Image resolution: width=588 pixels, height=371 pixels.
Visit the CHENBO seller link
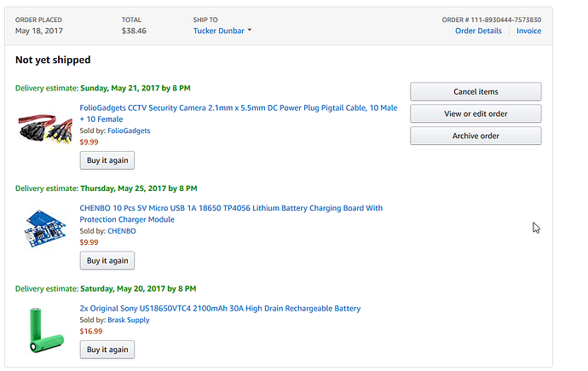(122, 231)
